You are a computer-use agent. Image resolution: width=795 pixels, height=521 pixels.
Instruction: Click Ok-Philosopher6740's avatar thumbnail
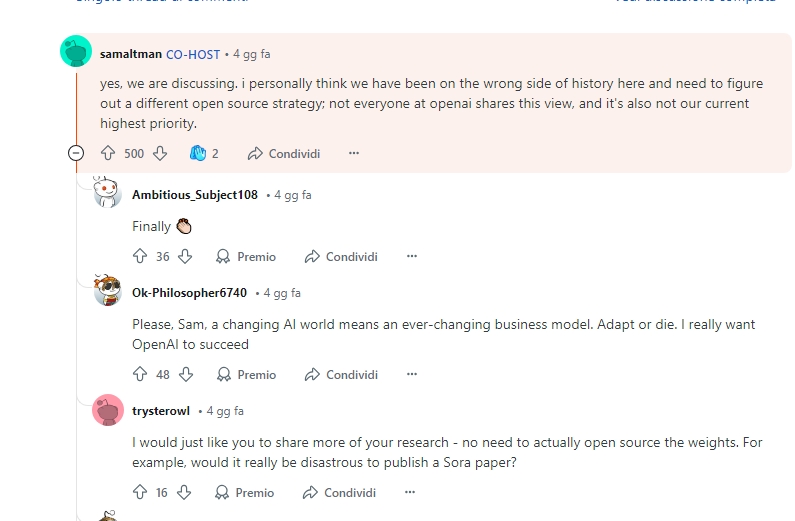click(107, 292)
